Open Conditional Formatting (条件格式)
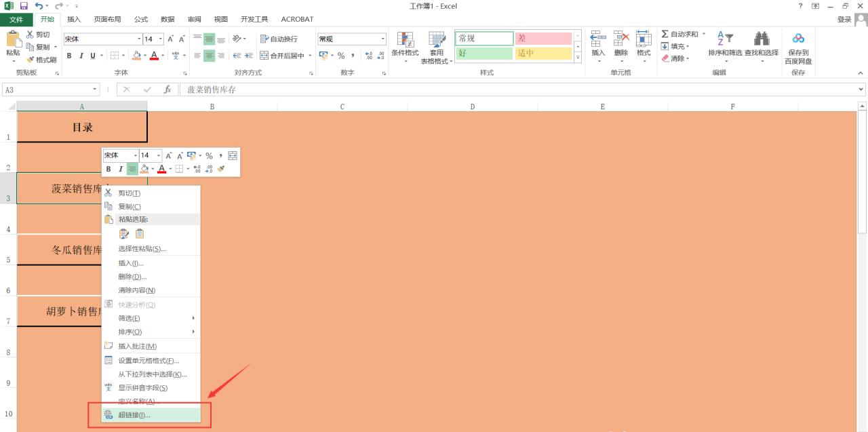This screenshot has height=432, width=868. coord(405,47)
